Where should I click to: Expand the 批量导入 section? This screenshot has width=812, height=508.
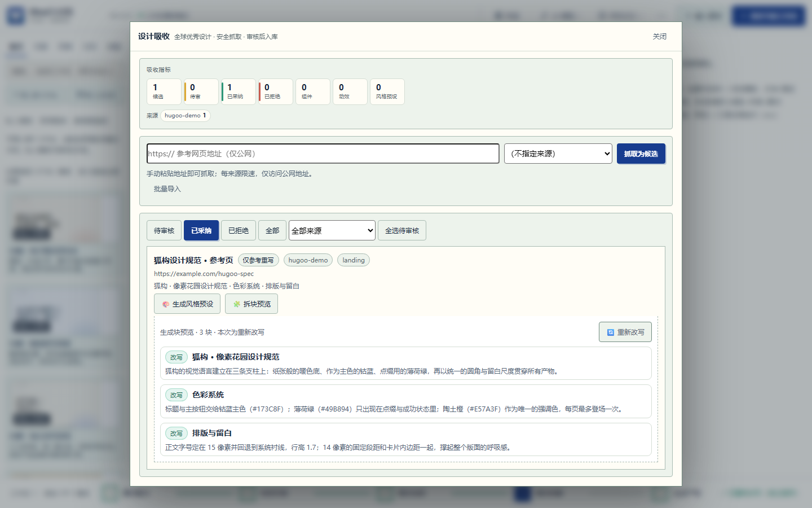(167, 189)
